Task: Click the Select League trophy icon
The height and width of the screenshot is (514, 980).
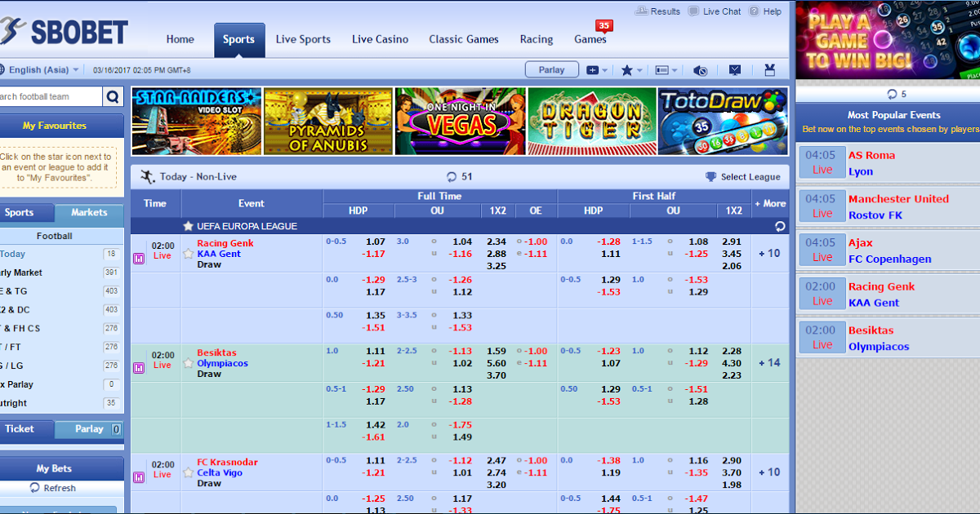Action: tap(710, 176)
